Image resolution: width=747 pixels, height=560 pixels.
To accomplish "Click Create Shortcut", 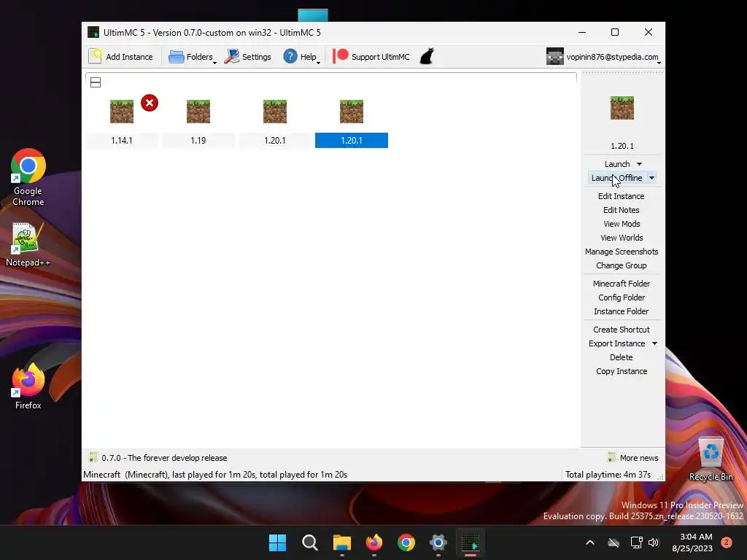I will [622, 330].
